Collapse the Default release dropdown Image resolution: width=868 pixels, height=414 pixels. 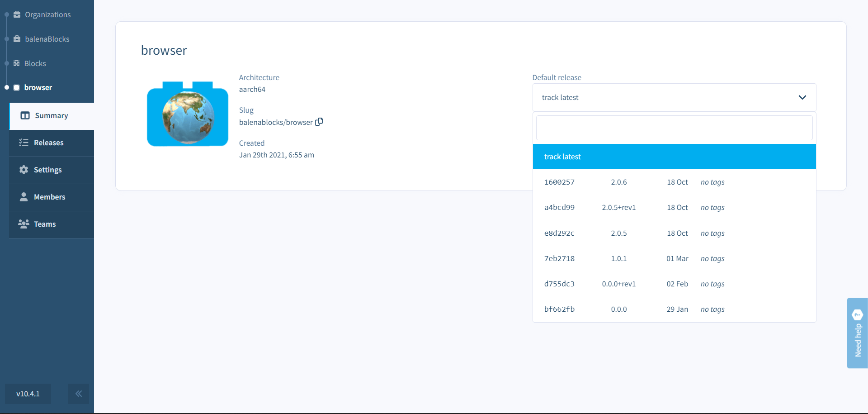coord(802,97)
